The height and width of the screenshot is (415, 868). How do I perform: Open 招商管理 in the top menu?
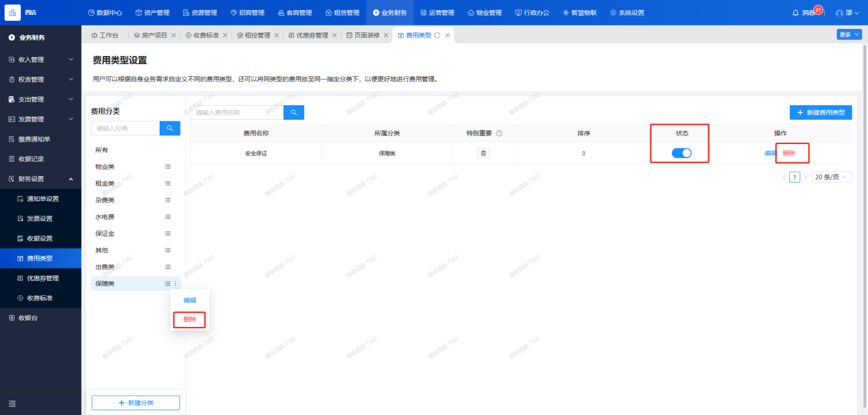coord(247,13)
